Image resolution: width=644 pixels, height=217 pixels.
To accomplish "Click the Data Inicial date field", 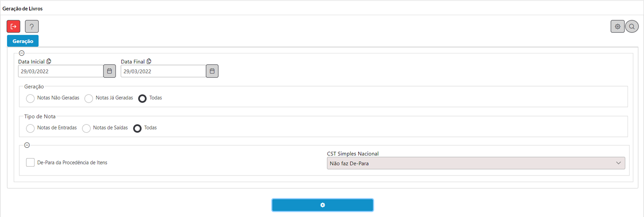I will (60, 71).
